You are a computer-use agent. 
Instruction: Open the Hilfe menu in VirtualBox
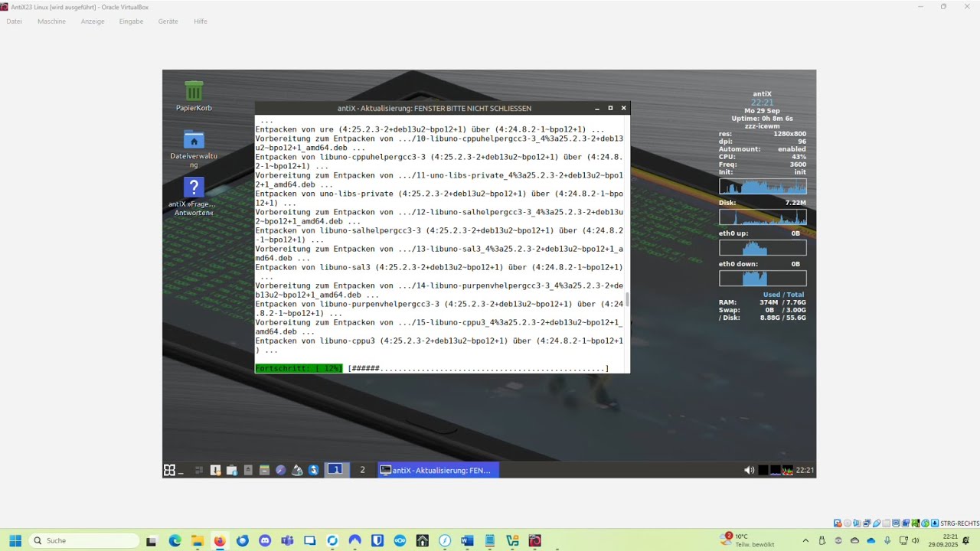tap(201, 21)
